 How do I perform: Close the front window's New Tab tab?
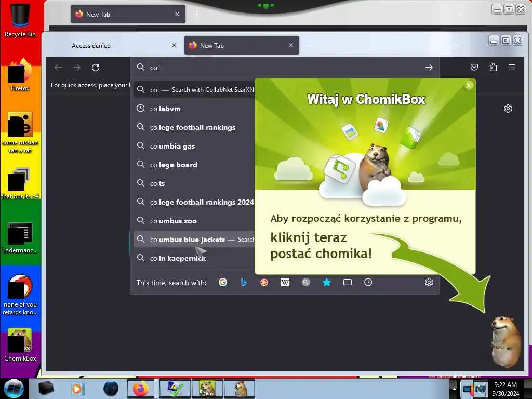[291, 45]
